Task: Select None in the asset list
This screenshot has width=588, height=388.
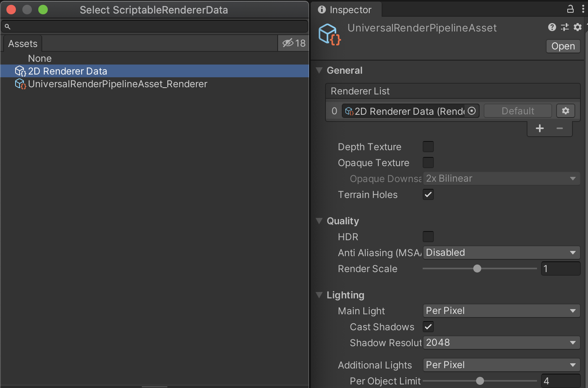Action: point(155,59)
